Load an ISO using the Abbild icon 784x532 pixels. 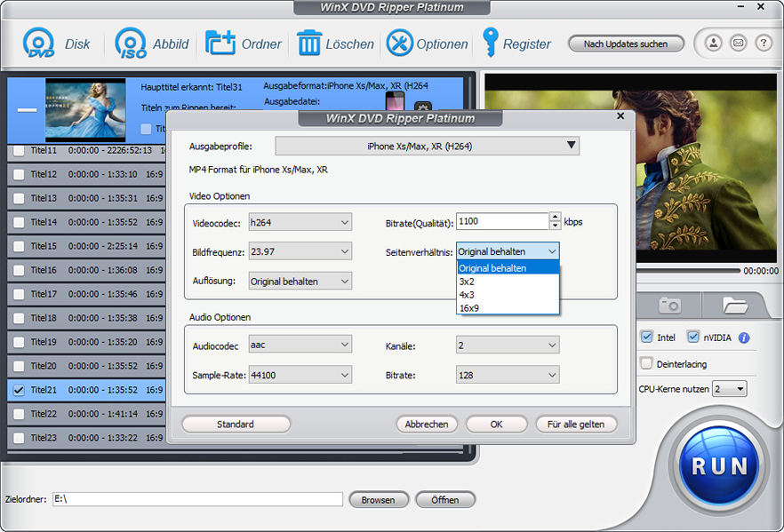(130, 43)
